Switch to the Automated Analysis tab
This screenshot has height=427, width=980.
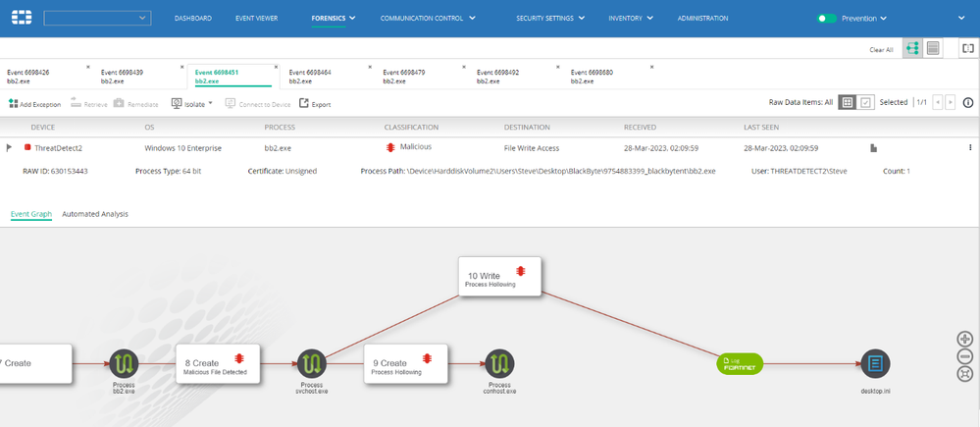95,214
